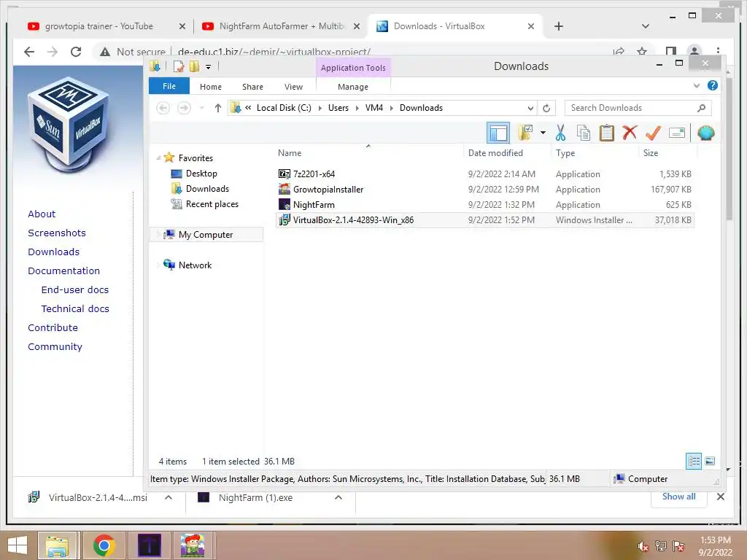The image size is (747, 560).
Task: Switch to large icons view in status bar
Action: click(710, 461)
